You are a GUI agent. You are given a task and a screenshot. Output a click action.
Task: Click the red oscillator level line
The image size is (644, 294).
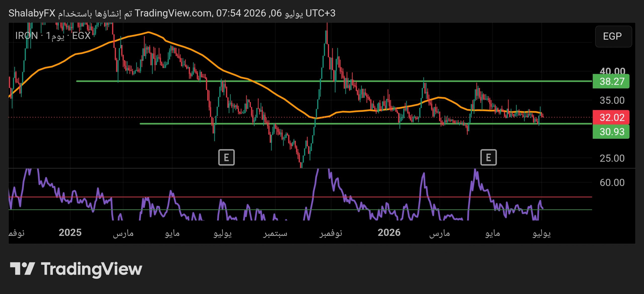click(x=300, y=197)
